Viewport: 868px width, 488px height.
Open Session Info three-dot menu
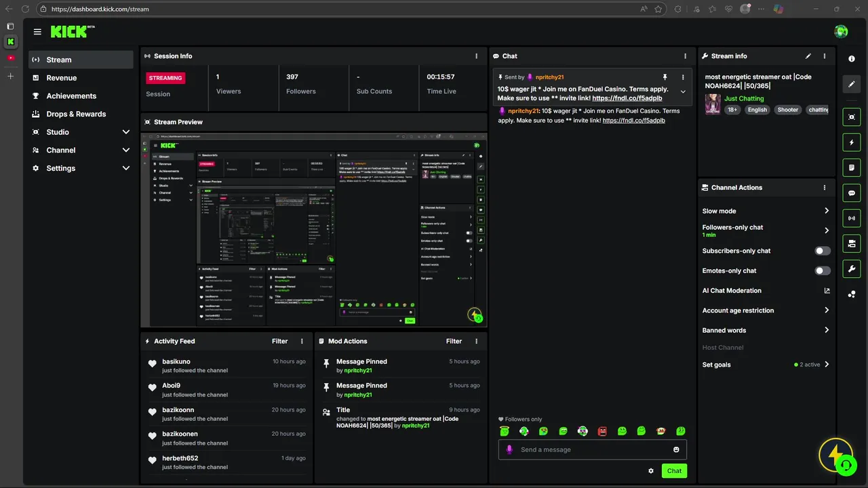(476, 56)
